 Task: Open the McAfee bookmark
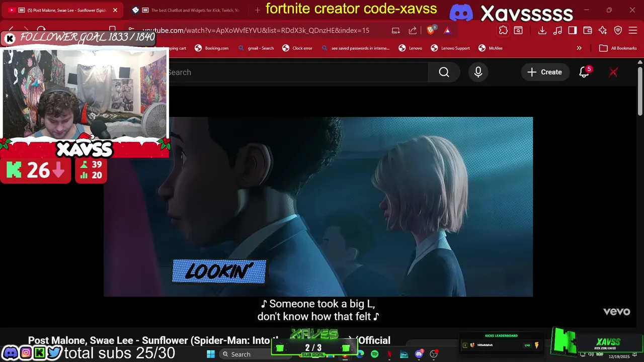click(x=491, y=48)
